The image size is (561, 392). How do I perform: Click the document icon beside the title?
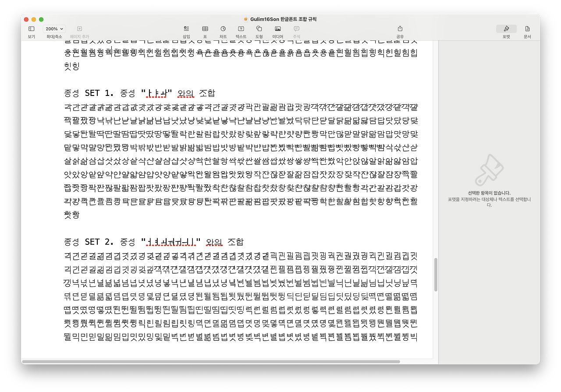(246, 19)
